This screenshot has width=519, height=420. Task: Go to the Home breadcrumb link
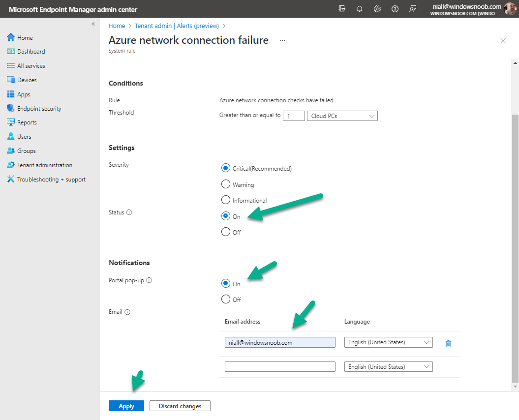pos(117,26)
